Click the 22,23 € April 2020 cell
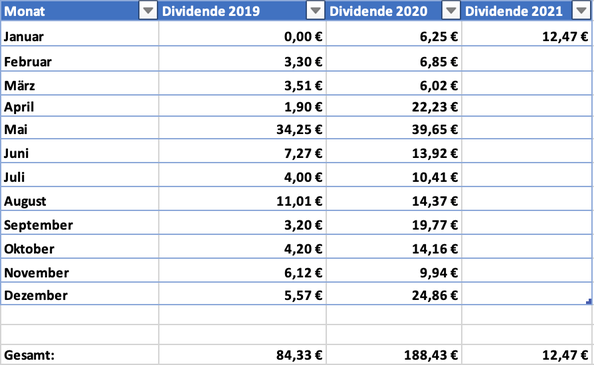Viewport: 594px width, 365px height. 394,107
